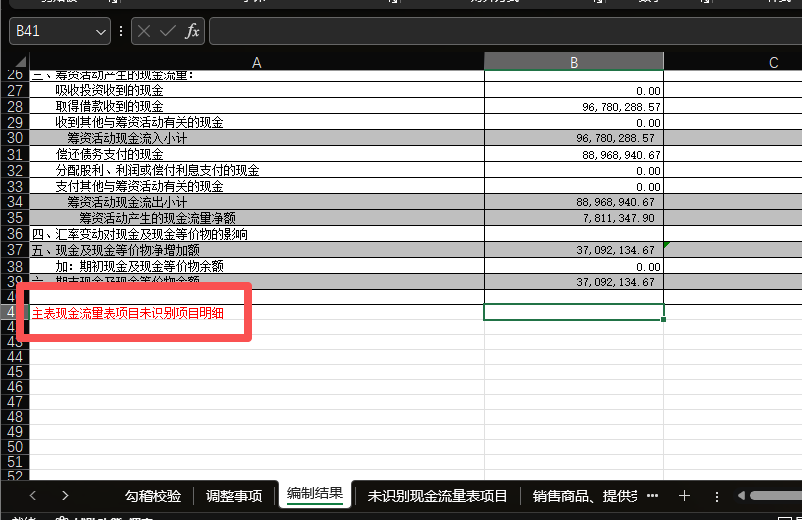
Task: Select all cells via corner triangle
Action: tap(19, 62)
